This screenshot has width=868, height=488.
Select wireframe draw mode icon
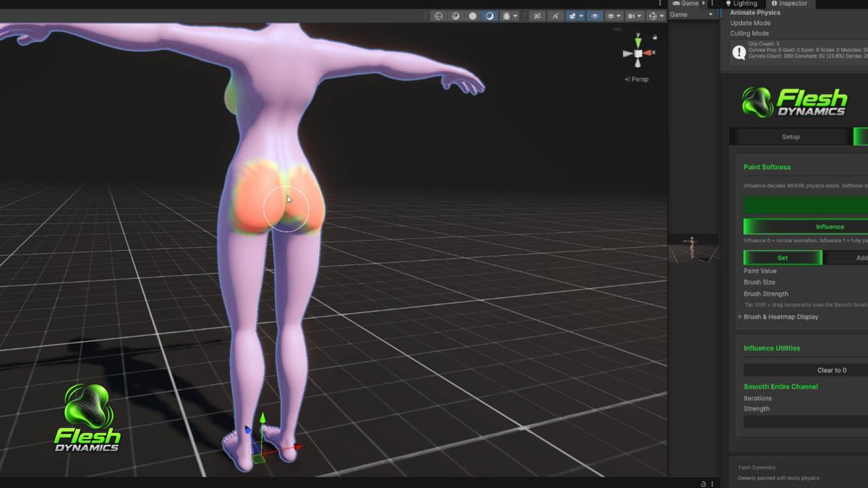pyautogui.click(x=438, y=15)
